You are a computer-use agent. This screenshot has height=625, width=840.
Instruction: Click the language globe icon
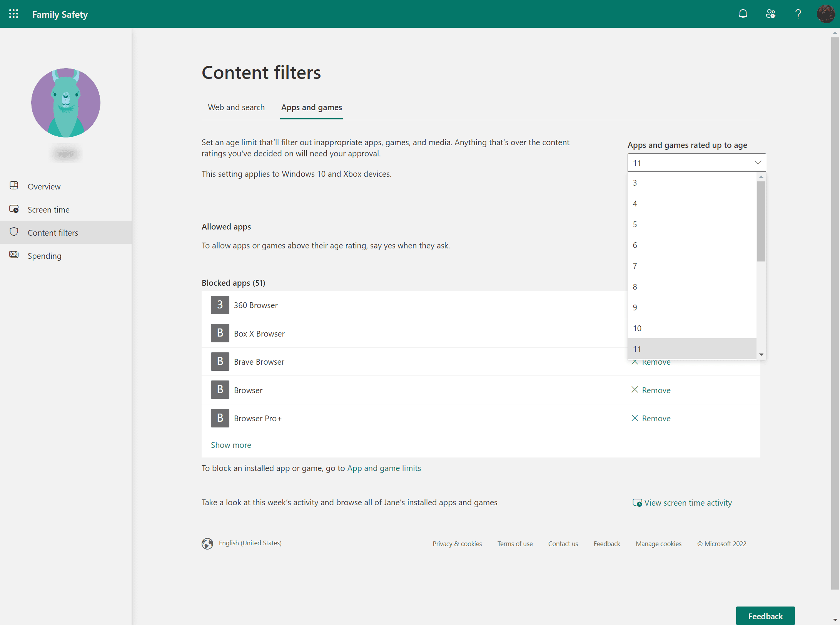pyautogui.click(x=207, y=543)
